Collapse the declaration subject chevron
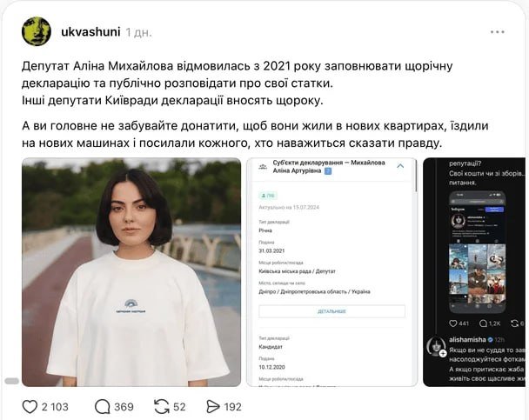 400,166
